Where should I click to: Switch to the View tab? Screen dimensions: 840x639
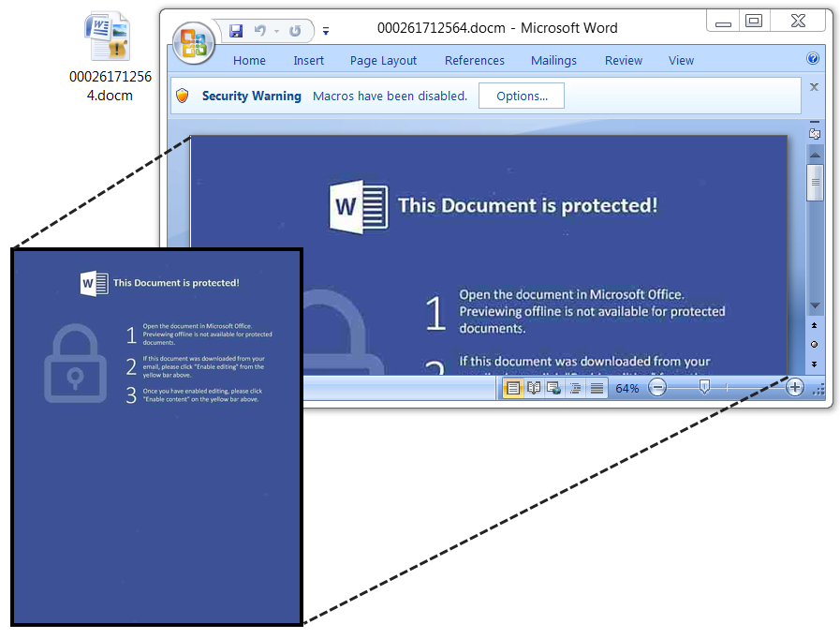(x=681, y=61)
